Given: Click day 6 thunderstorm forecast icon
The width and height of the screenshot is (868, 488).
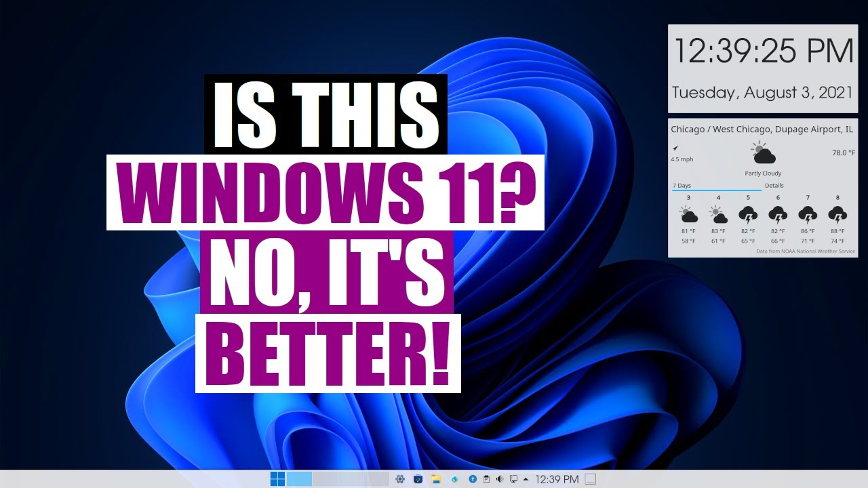Looking at the screenshot, I should click(778, 216).
